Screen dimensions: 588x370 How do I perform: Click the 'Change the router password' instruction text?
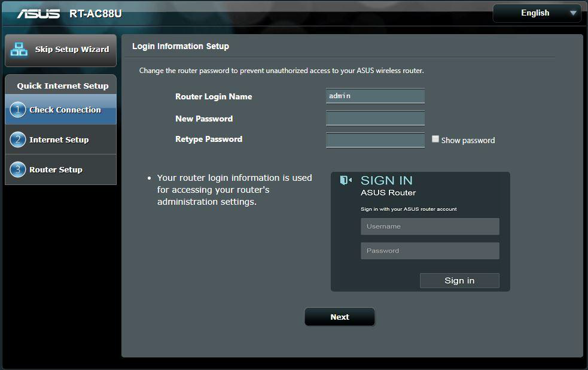pos(282,71)
